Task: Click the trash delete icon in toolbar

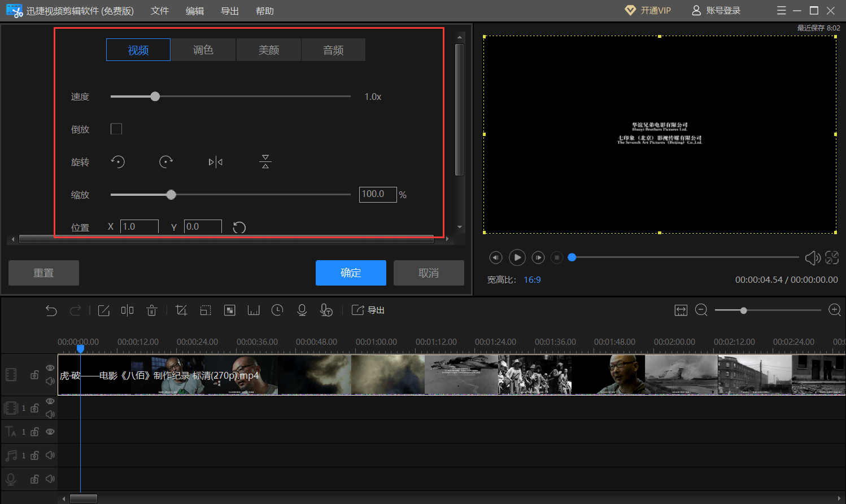Action: [151, 310]
